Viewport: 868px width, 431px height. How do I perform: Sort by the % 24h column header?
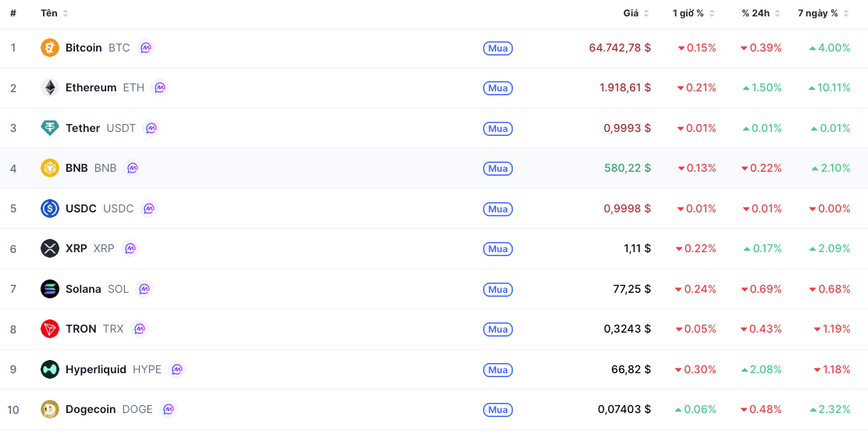[x=761, y=13]
